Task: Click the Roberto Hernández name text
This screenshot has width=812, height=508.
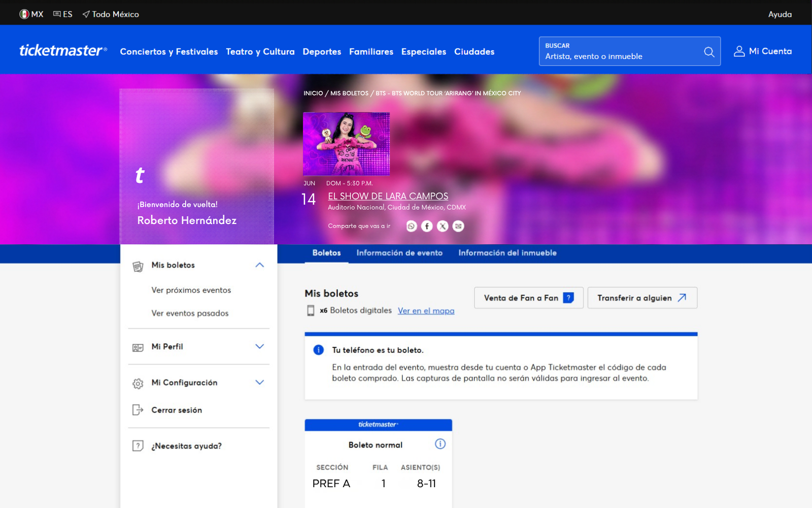Action: tap(187, 220)
